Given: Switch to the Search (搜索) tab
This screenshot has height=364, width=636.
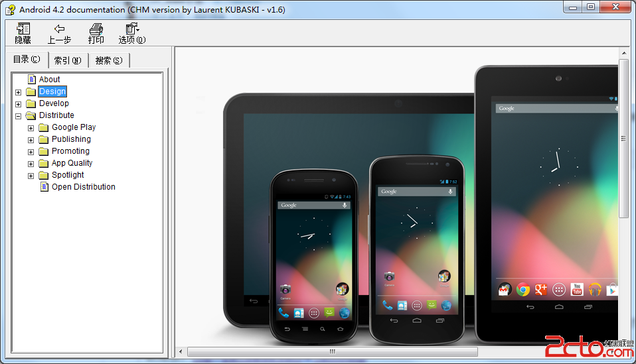Looking at the screenshot, I should point(109,61).
